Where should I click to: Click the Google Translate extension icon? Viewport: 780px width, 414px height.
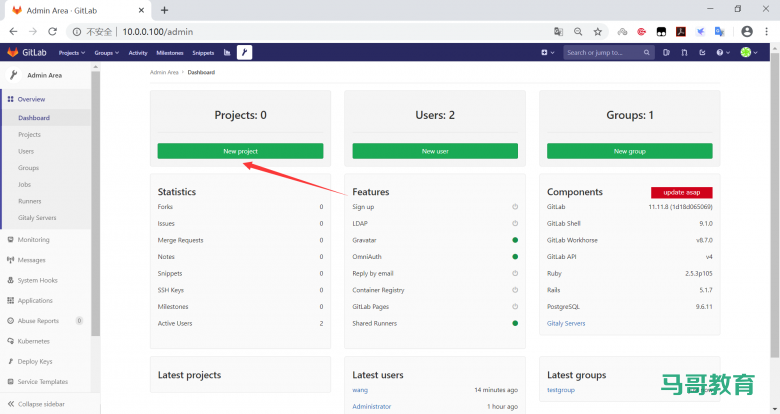(x=719, y=31)
